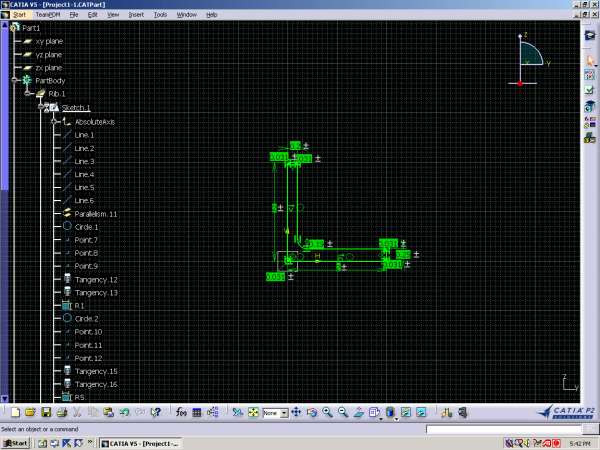
Task: Click the multi-view layout icon
Action: [374, 412]
